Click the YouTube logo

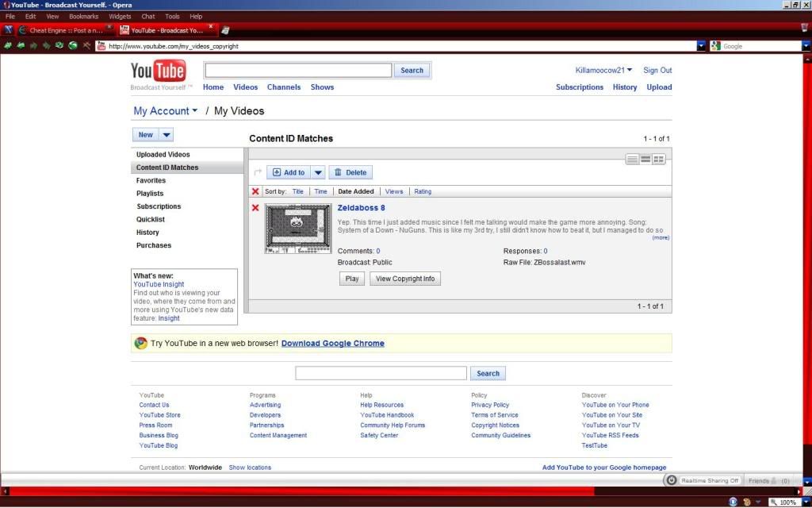click(158, 71)
